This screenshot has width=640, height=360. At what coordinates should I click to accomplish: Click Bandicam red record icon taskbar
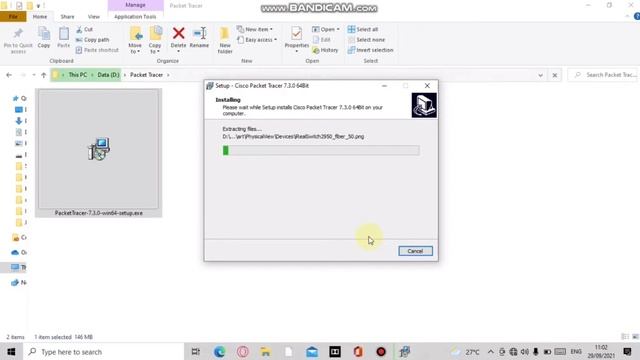(381, 352)
